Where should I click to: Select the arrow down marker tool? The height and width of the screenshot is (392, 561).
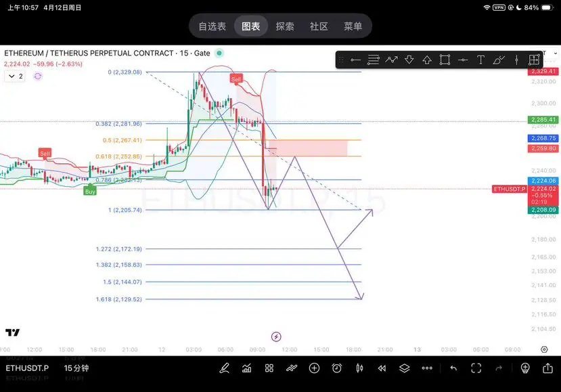click(x=409, y=60)
